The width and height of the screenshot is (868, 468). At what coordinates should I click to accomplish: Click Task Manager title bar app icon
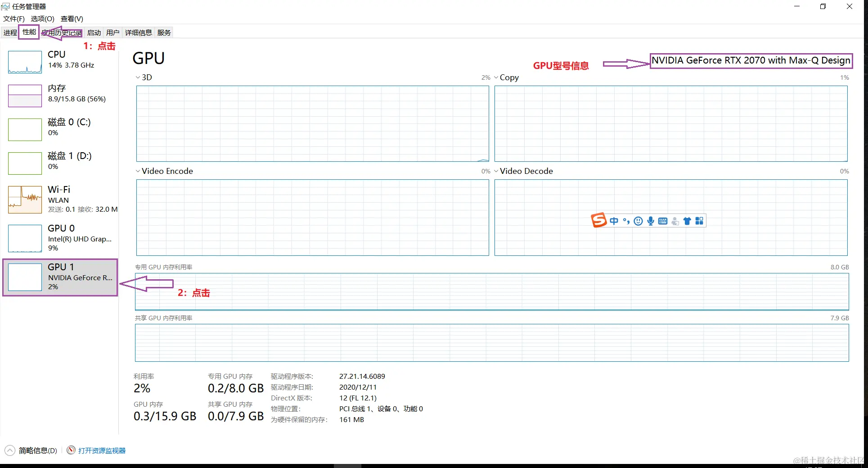click(5, 6)
